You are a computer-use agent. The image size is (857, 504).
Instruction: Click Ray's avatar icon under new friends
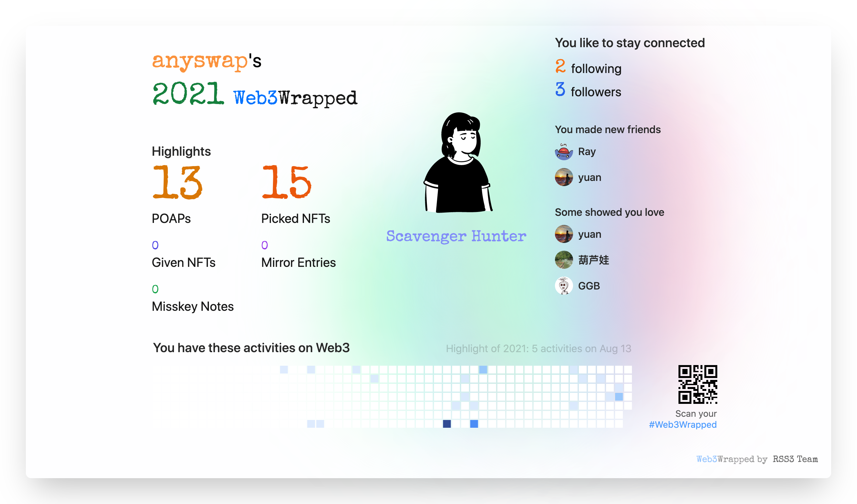point(563,151)
